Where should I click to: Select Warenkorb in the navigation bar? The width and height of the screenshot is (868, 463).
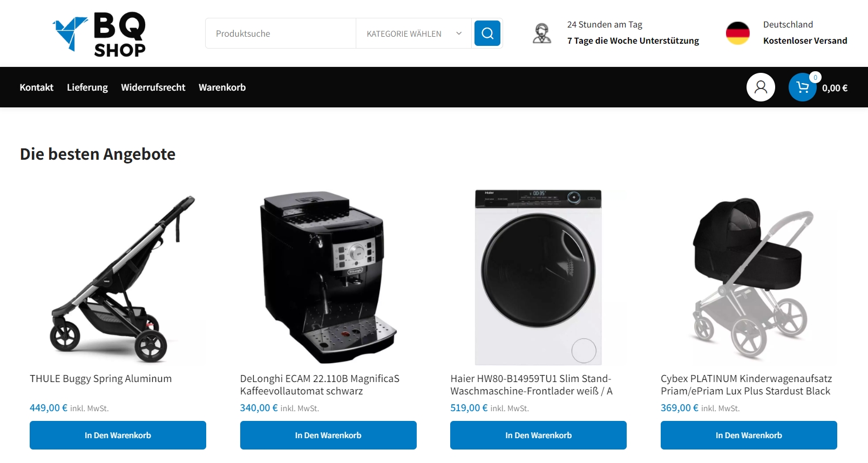click(x=222, y=87)
